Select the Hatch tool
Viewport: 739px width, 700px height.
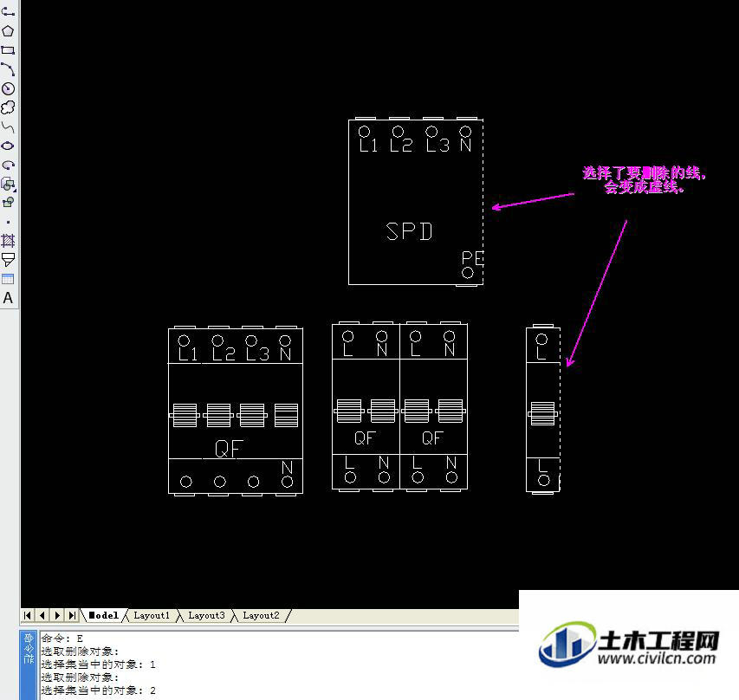[8, 241]
